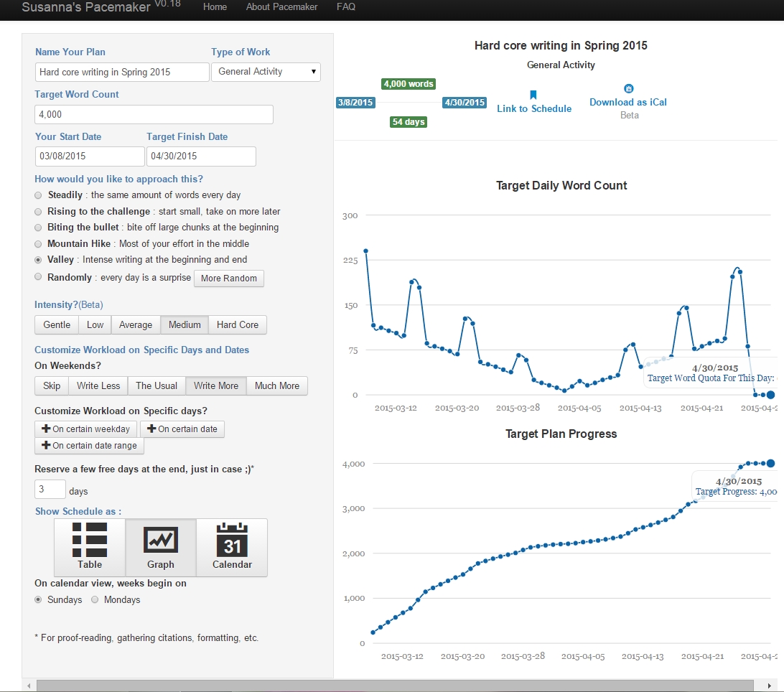
Task: Open the Type of Work dropdown
Action: click(266, 72)
